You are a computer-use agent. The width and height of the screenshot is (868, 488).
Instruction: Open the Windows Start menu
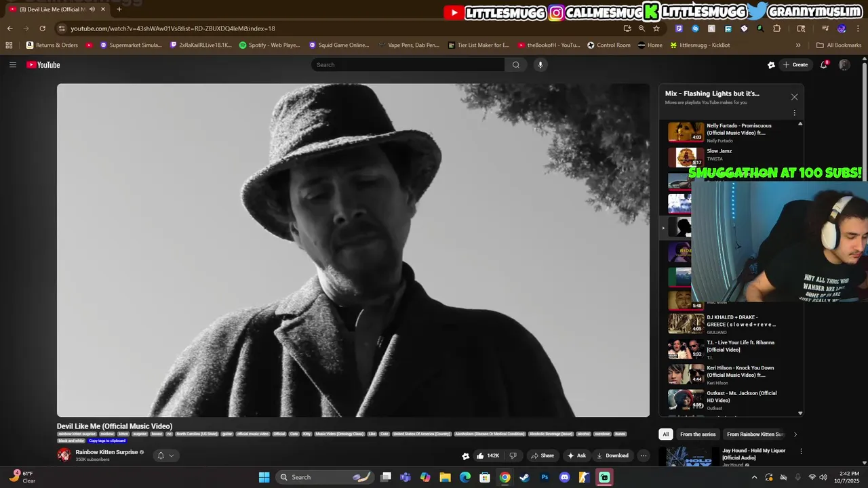pos(264,477)
